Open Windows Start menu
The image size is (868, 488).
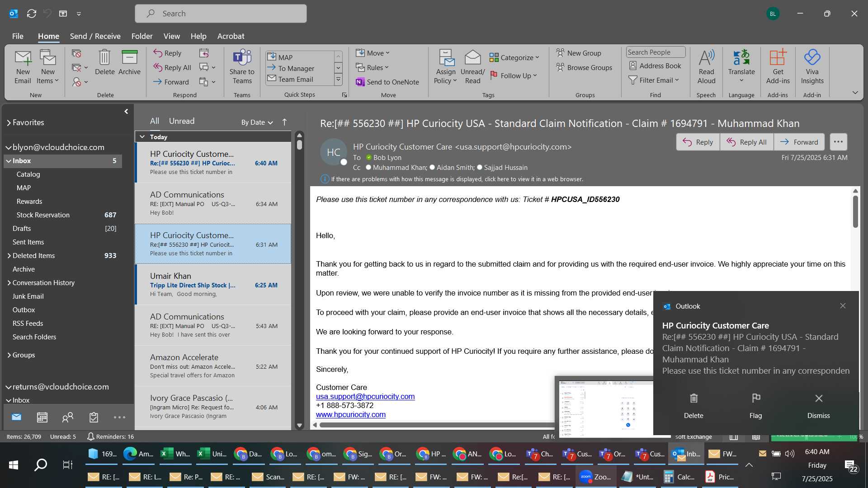coord(14,465)
